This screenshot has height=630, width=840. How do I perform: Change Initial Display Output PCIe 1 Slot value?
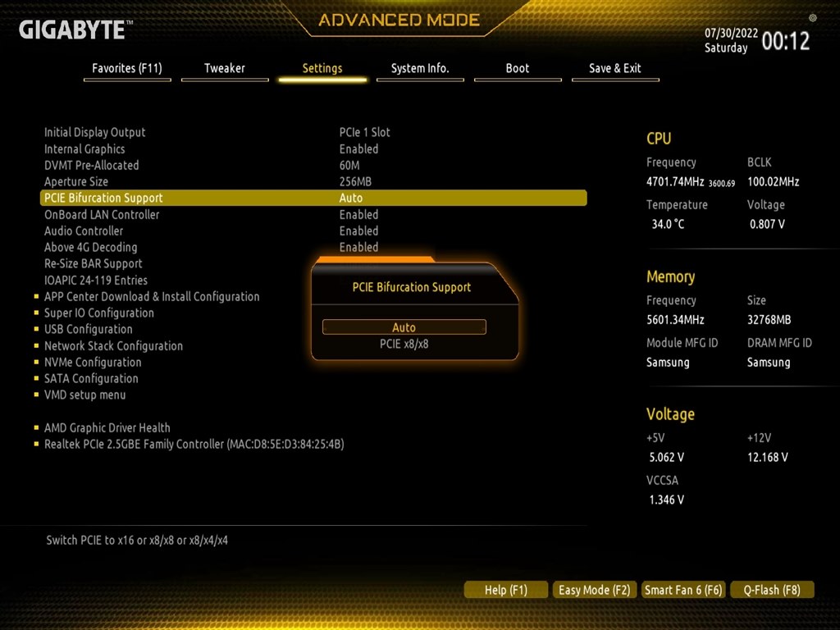(x=364, y=132)
